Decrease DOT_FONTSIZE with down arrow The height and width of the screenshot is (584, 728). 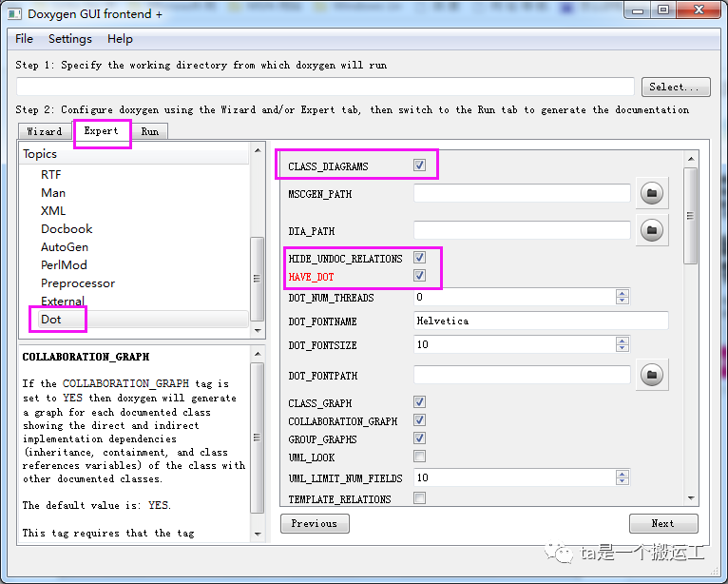pyautogui.click(x=623, y=348)
